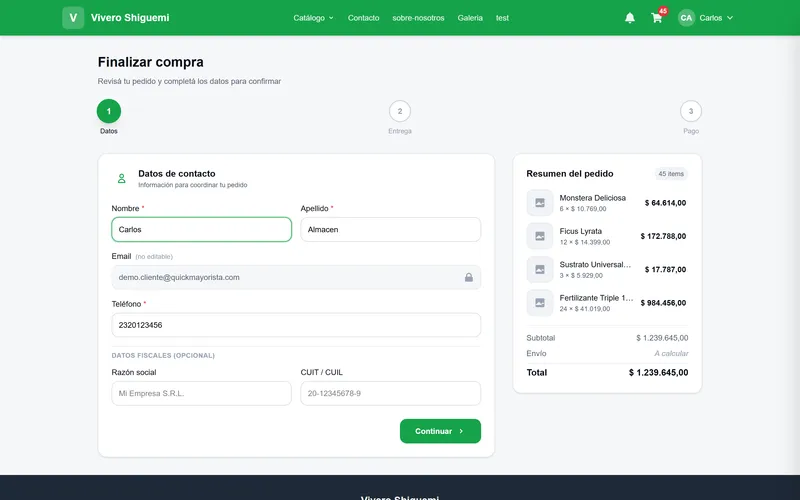
Task: Click the '6 × $ 10.769,00' quantity line
Action: [583, 209]
